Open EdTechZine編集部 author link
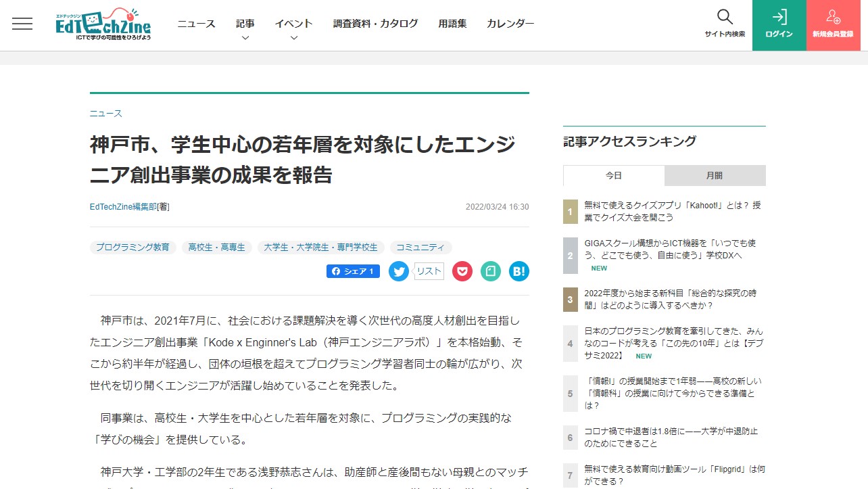Viewport: 868px width, 489px height. pyautogui.click(x=123, y=207)
